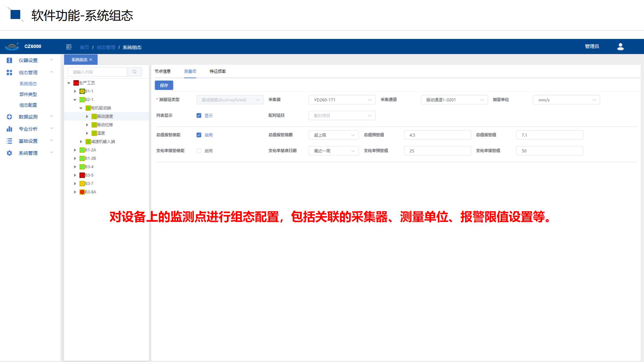Open the 仪器设置 sidebar section icon
644x362 pixels.
click(9, 60)
